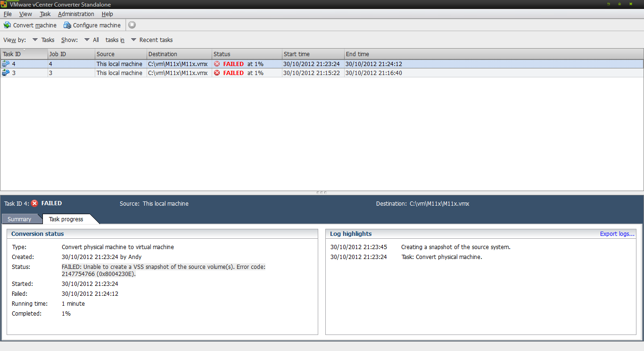Sort by the Status column header
The height and width of the screenshot is (351, 644).
click(247, 54)
